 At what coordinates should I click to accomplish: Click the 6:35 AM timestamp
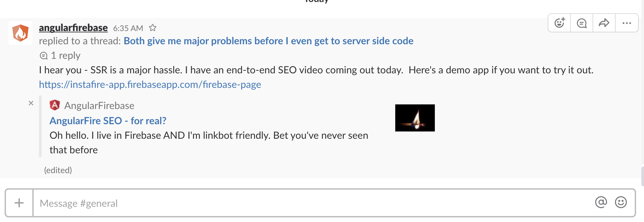point(128,28)
